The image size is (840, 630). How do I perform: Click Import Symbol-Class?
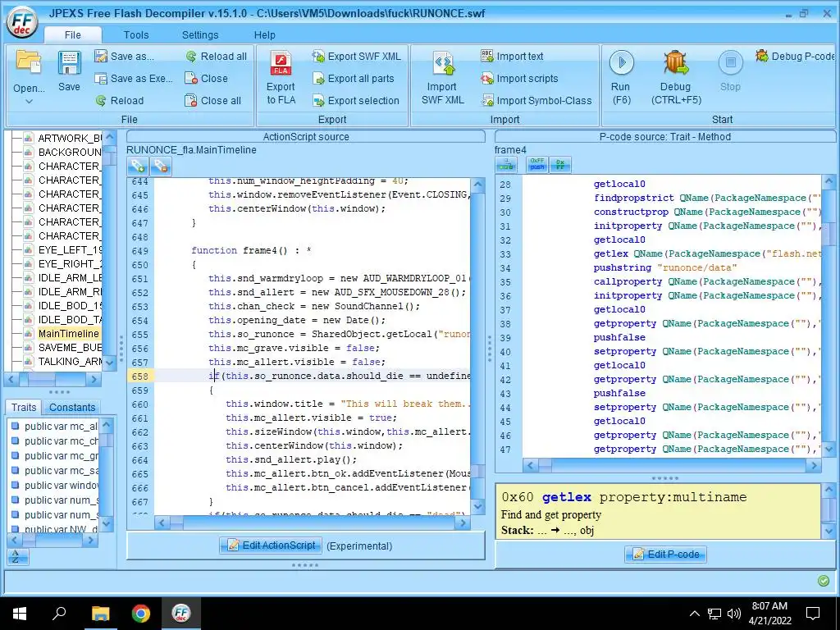(536, 100)
